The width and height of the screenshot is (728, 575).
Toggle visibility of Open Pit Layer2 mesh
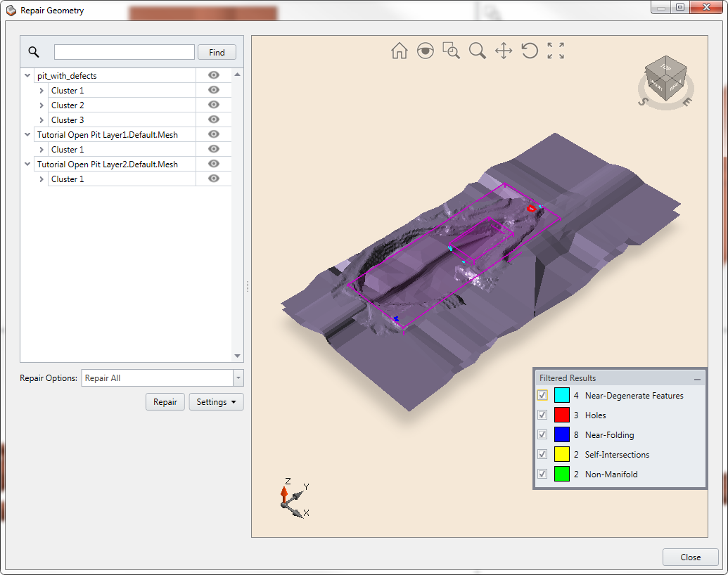[214, 164]
